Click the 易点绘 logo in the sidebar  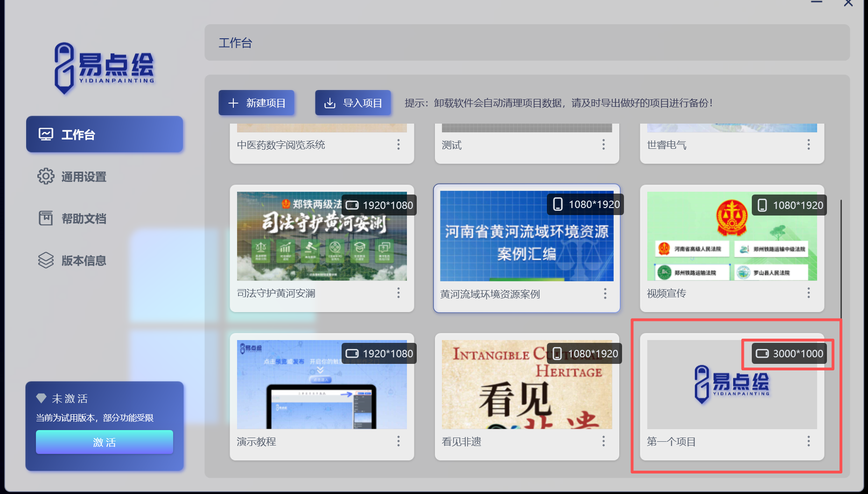coord(104,69)
